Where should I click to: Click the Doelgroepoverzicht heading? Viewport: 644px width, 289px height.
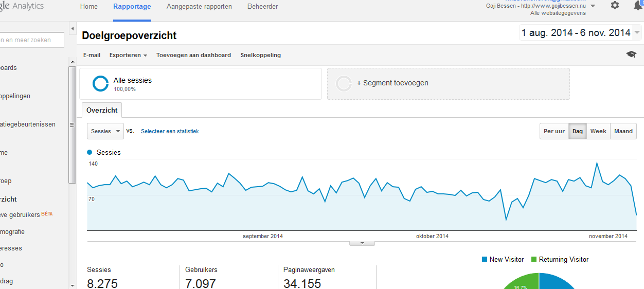129,35
